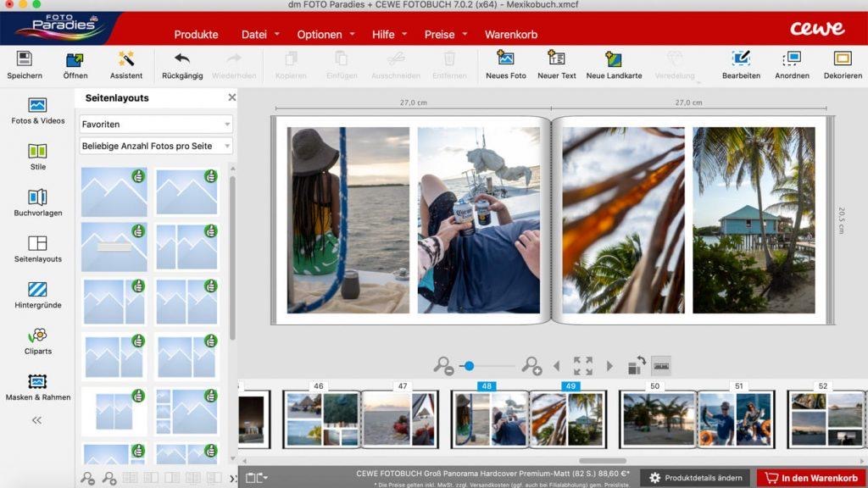Insert a Neue Landkarte map

(614, 64)
